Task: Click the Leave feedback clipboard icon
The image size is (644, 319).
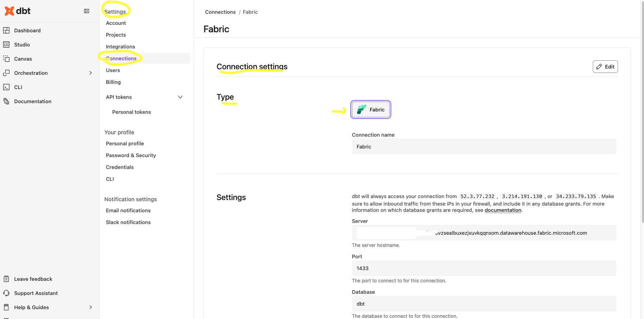Action: click(x=6, y=279)
